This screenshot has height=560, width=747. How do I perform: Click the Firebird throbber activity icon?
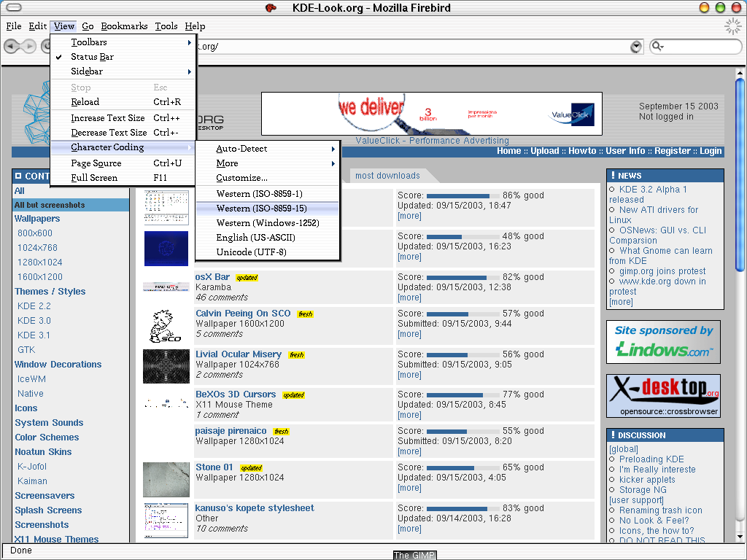[x=732, y=27]
